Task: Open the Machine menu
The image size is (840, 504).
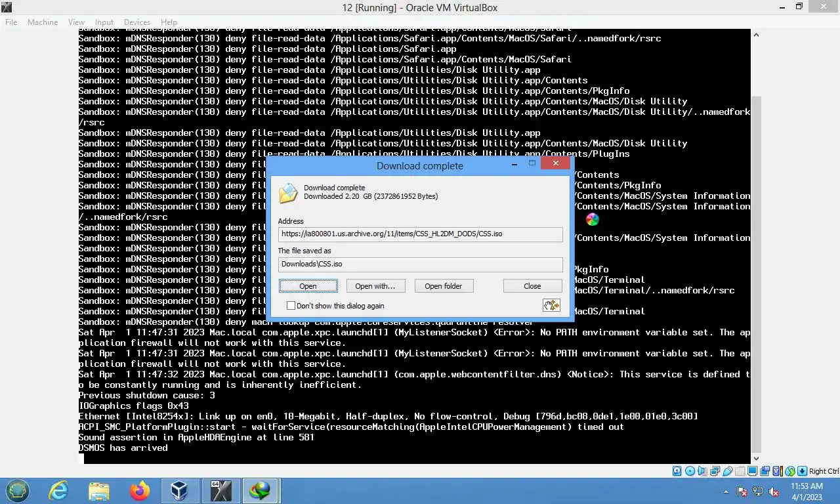Action: click(43, 22)
